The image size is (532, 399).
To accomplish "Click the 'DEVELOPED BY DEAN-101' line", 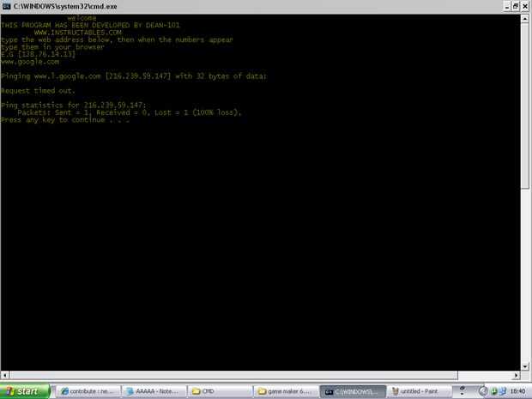I will click(x=90, y=25).
